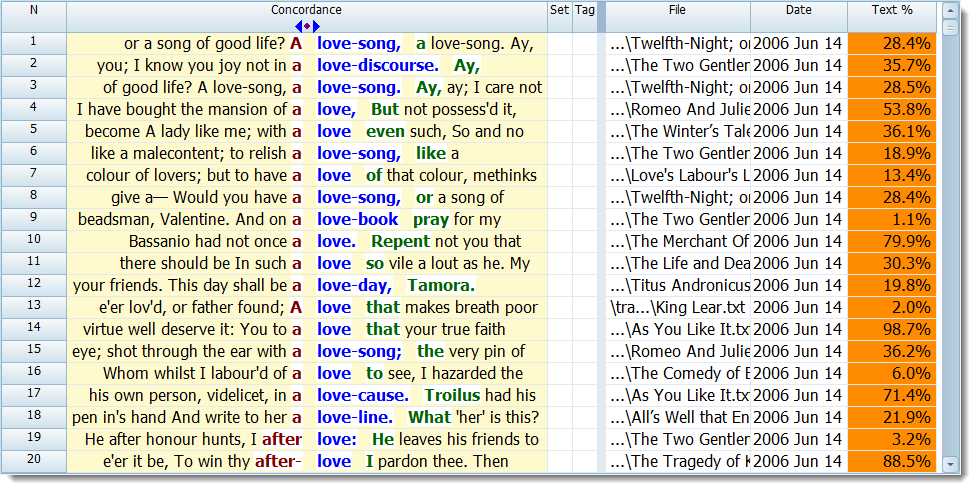Click the 88.5% Text % cell
Viewport: 976px width, 490px height.
pyautogui.click(x=892, y=461)
